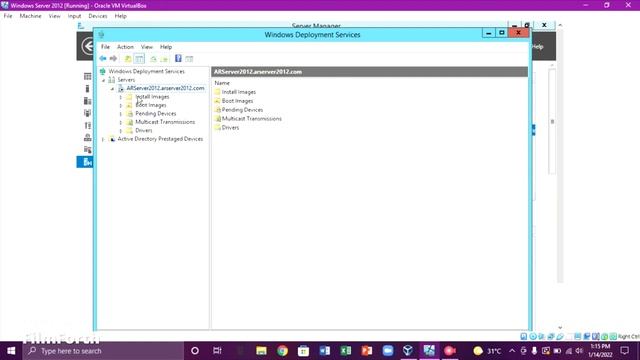Select Install Images in right pane list
Screen dimensions: 640x360
coord(239,92)
